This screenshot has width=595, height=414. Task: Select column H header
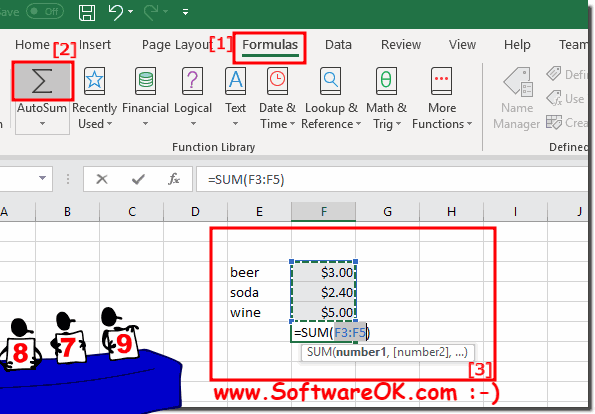(451, 211)
